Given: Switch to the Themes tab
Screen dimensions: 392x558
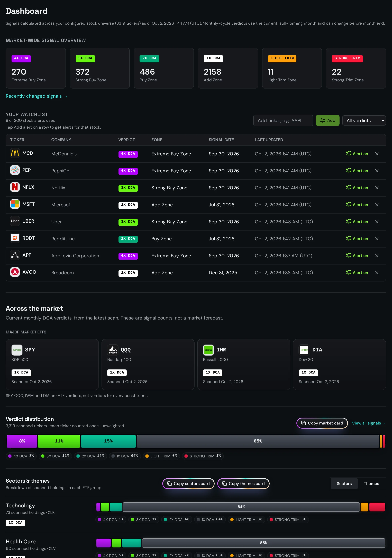Looking at the screenshot, I should click(371, 484).
